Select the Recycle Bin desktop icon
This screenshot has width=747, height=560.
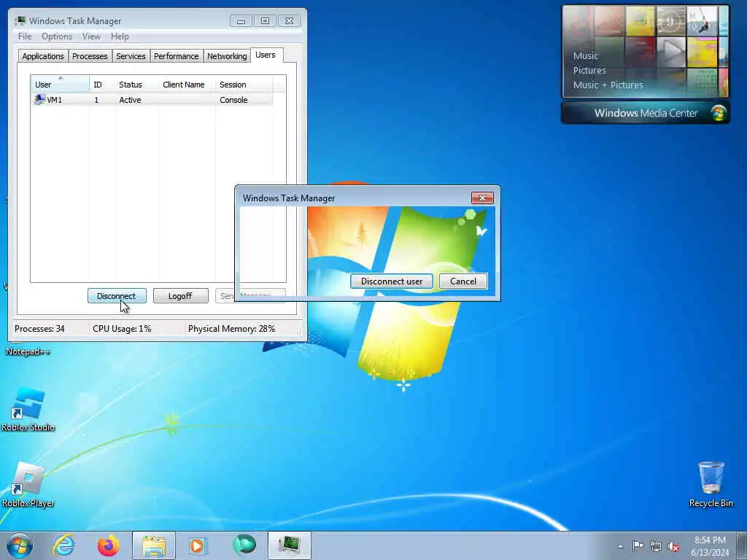(711, 484)
